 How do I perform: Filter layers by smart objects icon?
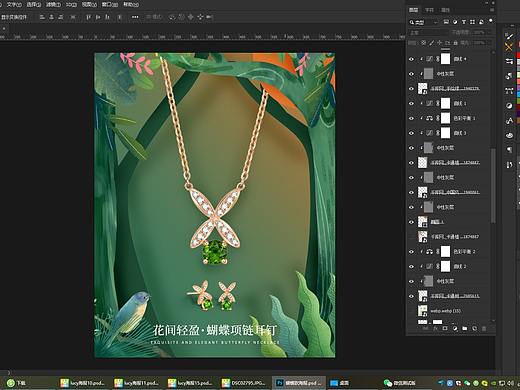point(481,22)
